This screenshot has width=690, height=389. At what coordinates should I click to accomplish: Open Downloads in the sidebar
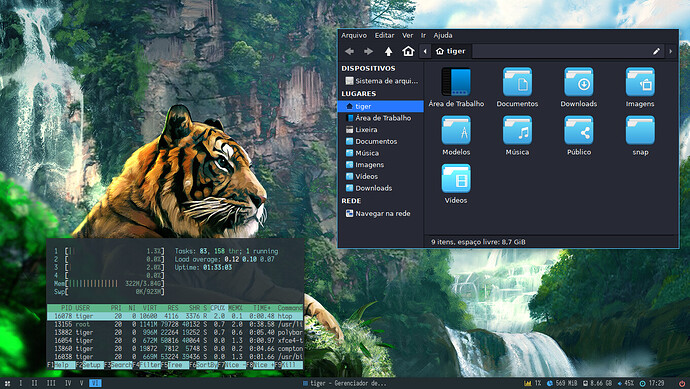pyautogui.click(x=381, y=188)
